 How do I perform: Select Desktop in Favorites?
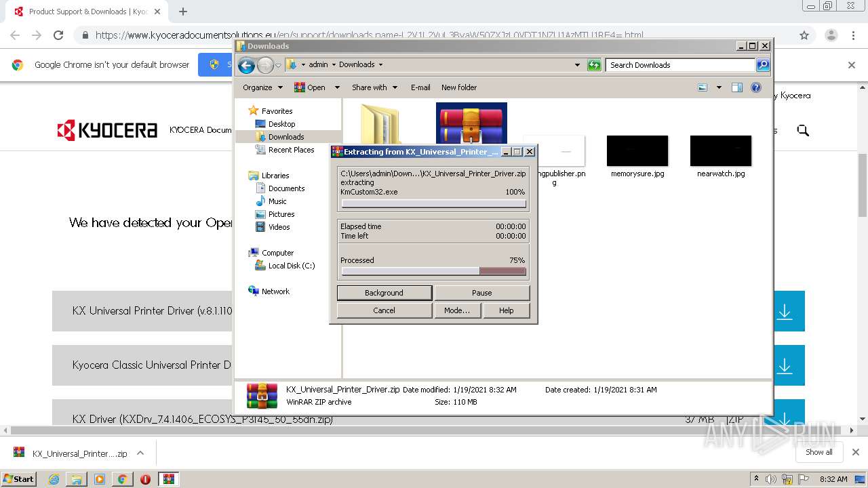281,124
